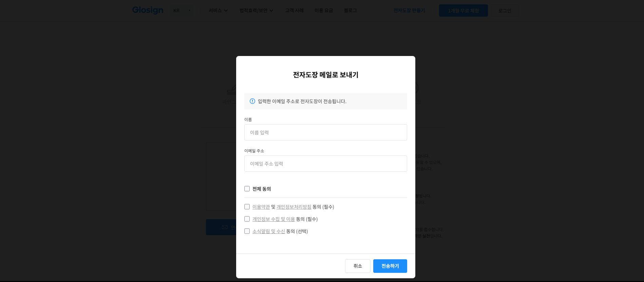This screenshot has width=644, height=282.
Task: Click the envelope icon on background button
Action: point(225,227)
